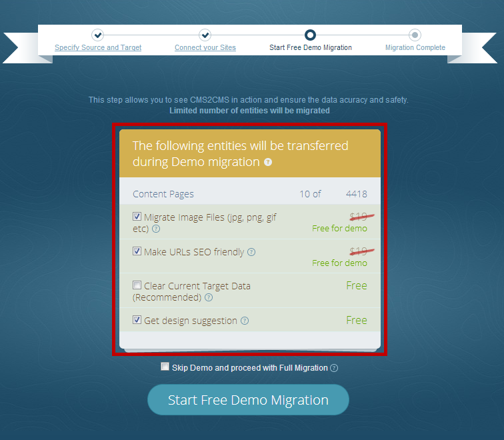Click crossed-out $19 price for SEO friendly URLs
This screenshot has height=440, width=504.
361,251
